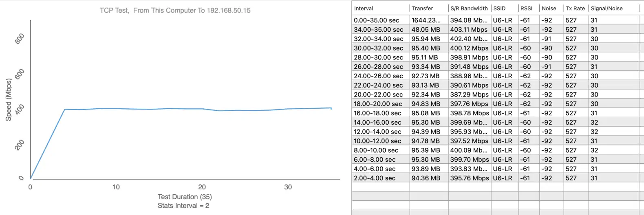Click the Transfer column header
This screenshot has height=215, width=644.
click(422, 8)
